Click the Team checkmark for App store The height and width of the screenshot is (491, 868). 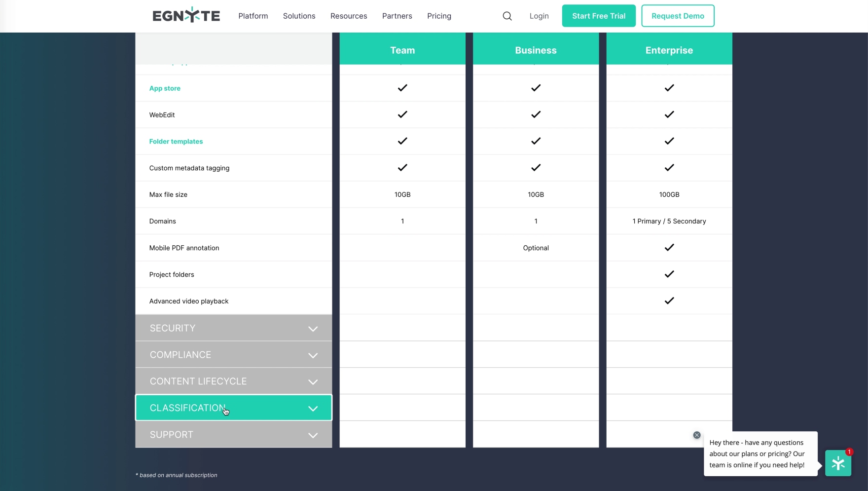click(402, 88)
